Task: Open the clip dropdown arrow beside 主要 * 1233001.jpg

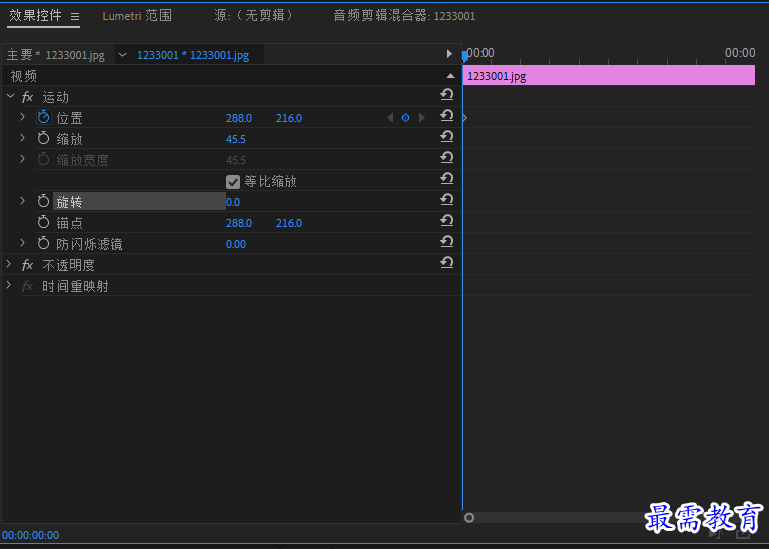Action: (123, 55)
